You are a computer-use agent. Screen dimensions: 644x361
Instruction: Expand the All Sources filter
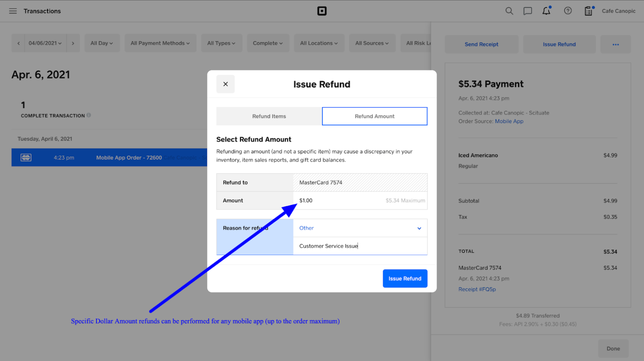point(372,43)
